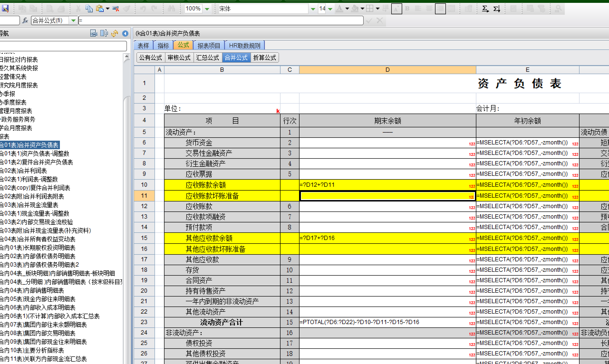Select the Copy tool in the toolbar
The height and width of the screenshot is (364, 609).
coord(90,9)
